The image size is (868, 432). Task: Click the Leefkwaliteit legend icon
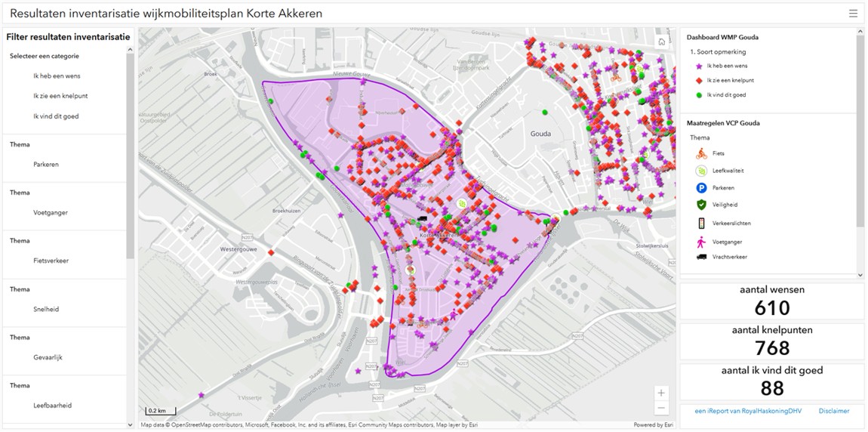point(701,171)
